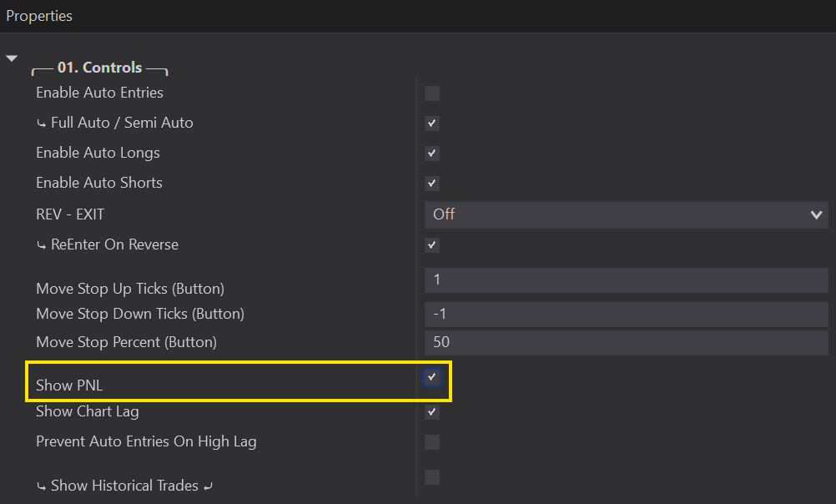
Task: Toggle off the ReEnter On Reverse checkbox
Action: point(431,245)
